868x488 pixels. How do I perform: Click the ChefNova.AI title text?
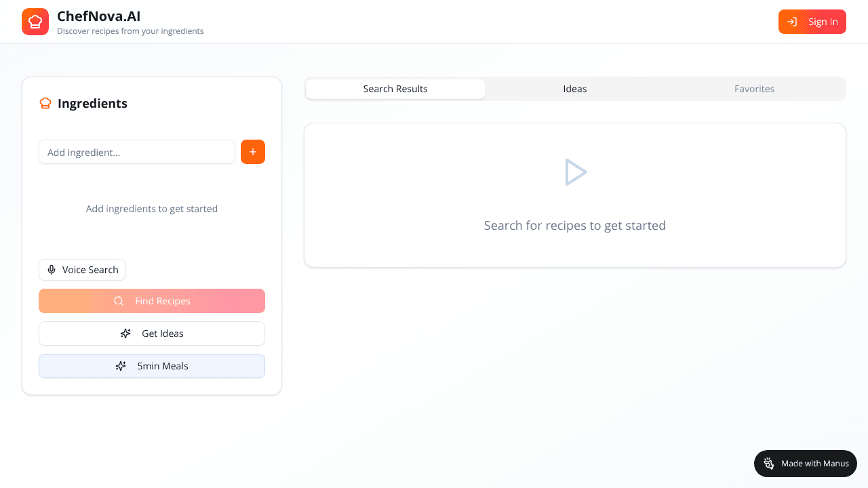[x=99, y=16]
